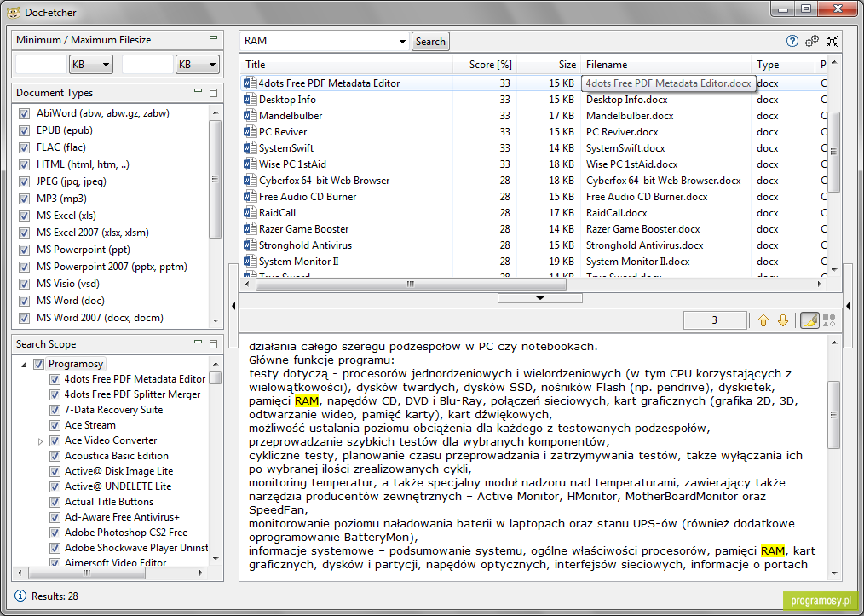Click the Results: 28 status text
Screen dimensions: 864x616
(55, 596)
